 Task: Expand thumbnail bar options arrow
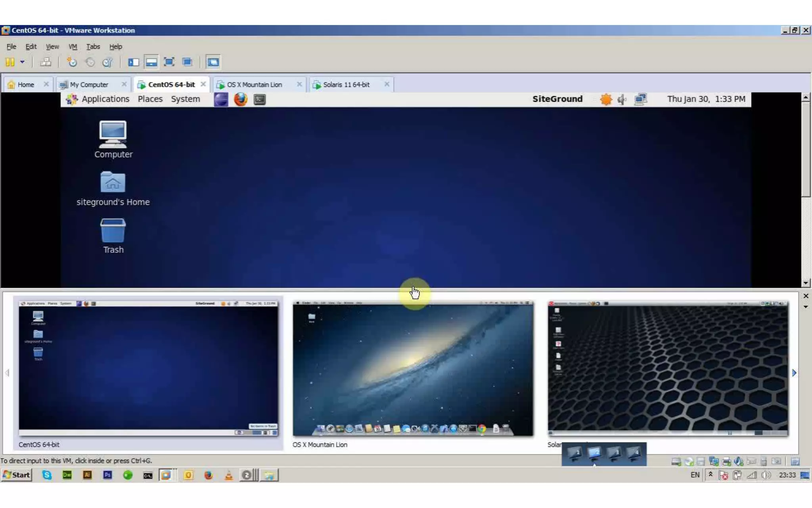(806, 307)
